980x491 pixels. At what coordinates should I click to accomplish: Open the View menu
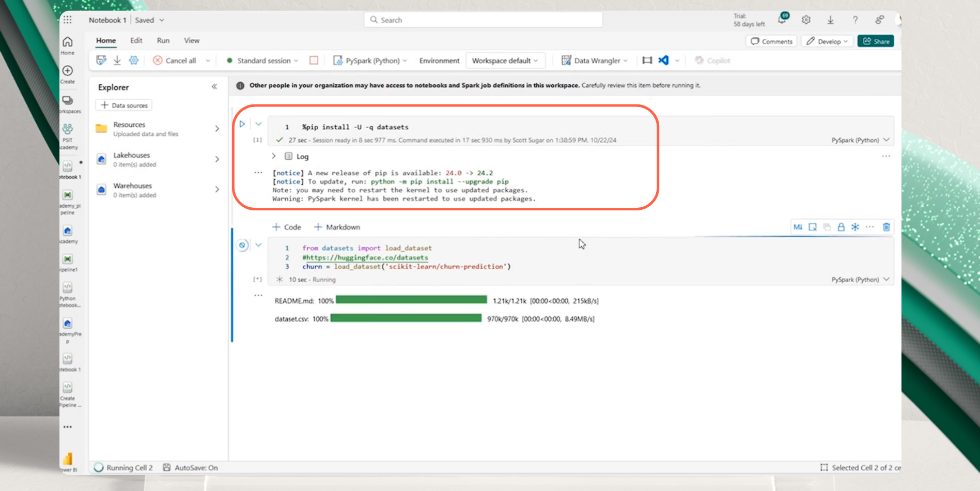click(191, 40)
